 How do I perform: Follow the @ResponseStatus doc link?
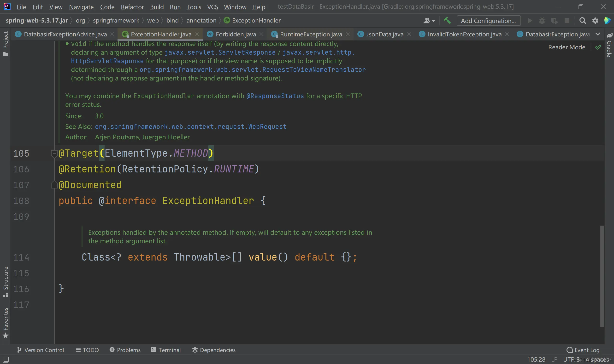pos(275,96)
